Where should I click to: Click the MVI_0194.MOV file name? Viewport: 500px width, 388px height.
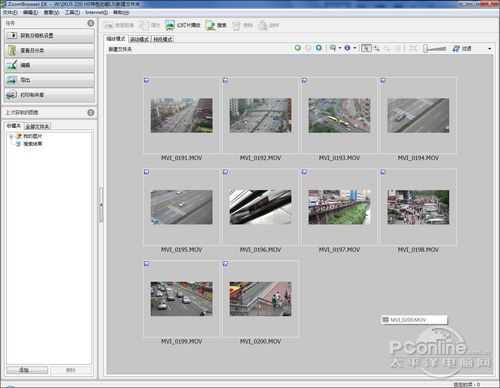point(418,158)
